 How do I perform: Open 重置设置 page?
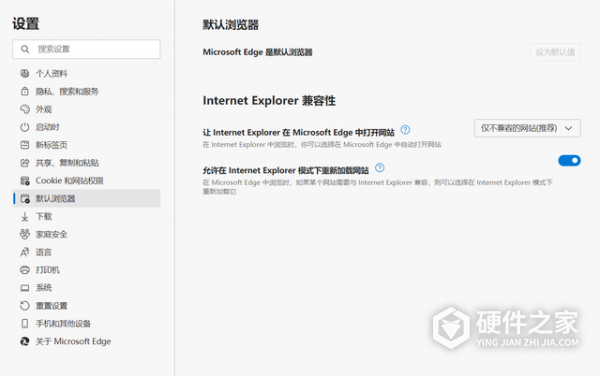(x=86, y=306)
